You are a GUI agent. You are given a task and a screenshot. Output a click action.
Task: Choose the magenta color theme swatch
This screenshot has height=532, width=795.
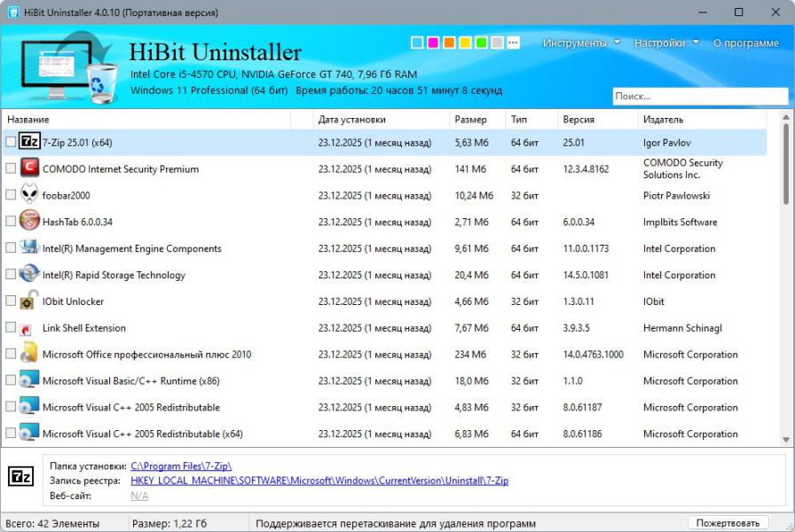pyautogui.click(x=433, y=43)
